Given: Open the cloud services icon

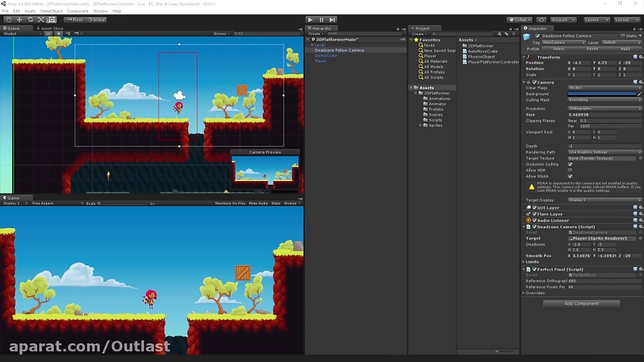Looking at the screenshot, I should 542,20.
